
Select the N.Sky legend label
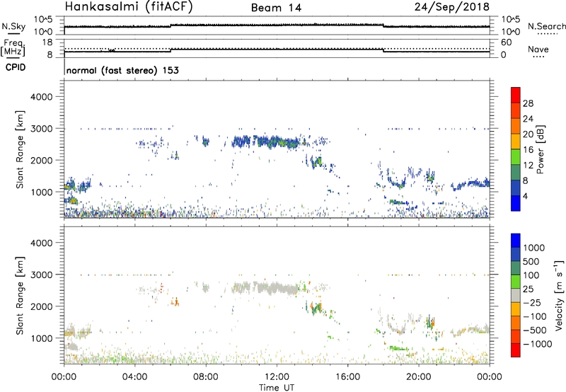pos(13,26)
